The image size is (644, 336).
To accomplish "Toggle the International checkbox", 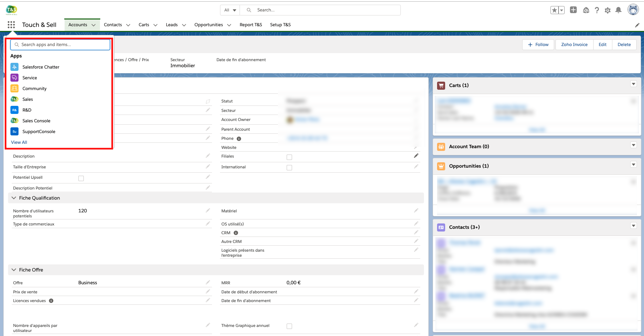I will [x=289, y=167].
